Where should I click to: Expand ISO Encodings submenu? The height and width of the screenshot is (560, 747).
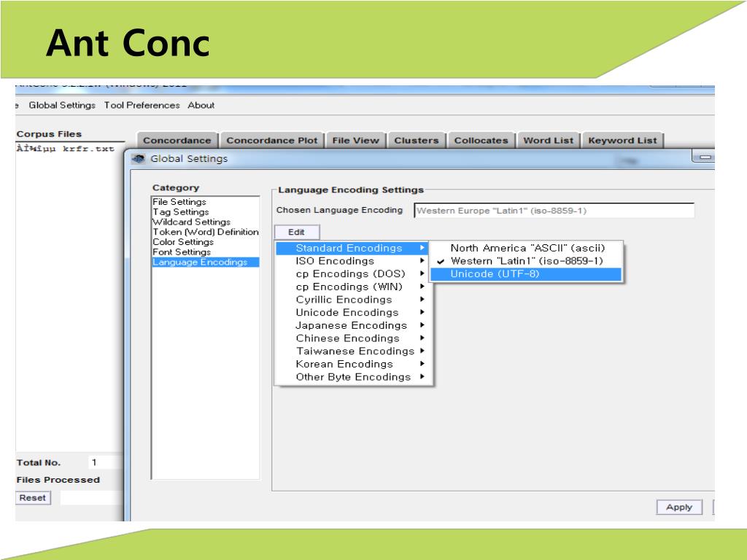(352, 261)
